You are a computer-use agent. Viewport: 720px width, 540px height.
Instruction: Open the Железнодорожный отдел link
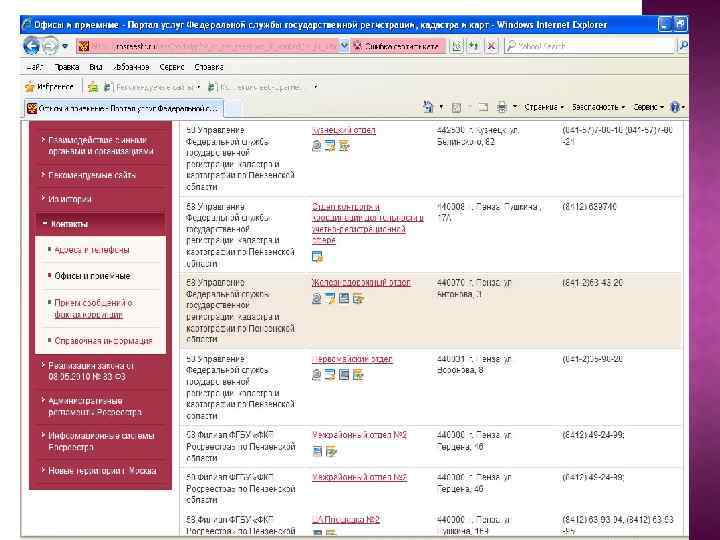pos(361,283)
